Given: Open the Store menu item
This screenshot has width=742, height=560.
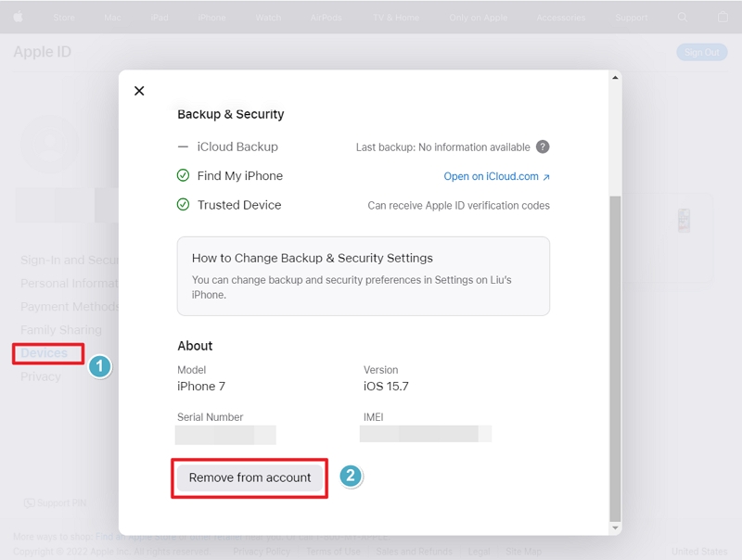Looking at the screenshot, I should tap(64, 18).
